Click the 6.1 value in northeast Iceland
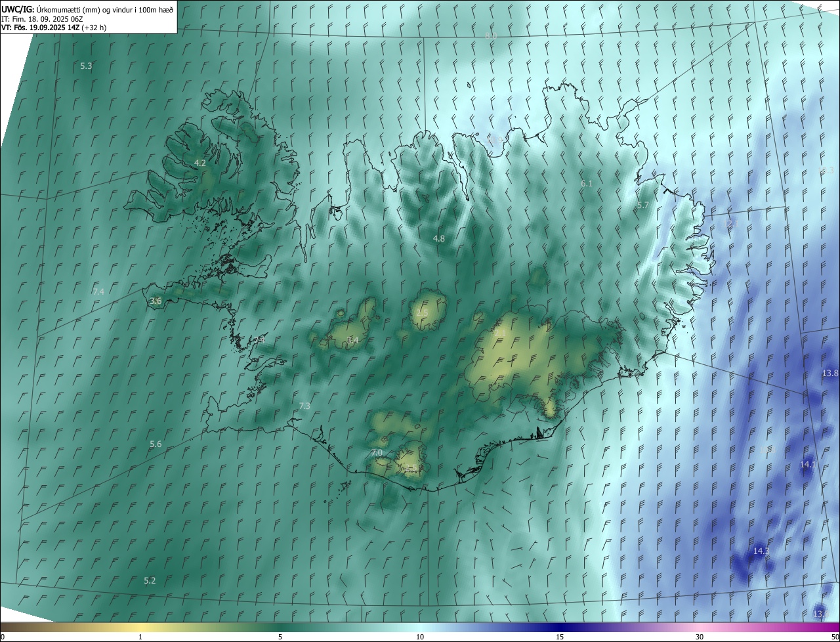The height and width of the screenshot is (642, 840). point(587,184)
